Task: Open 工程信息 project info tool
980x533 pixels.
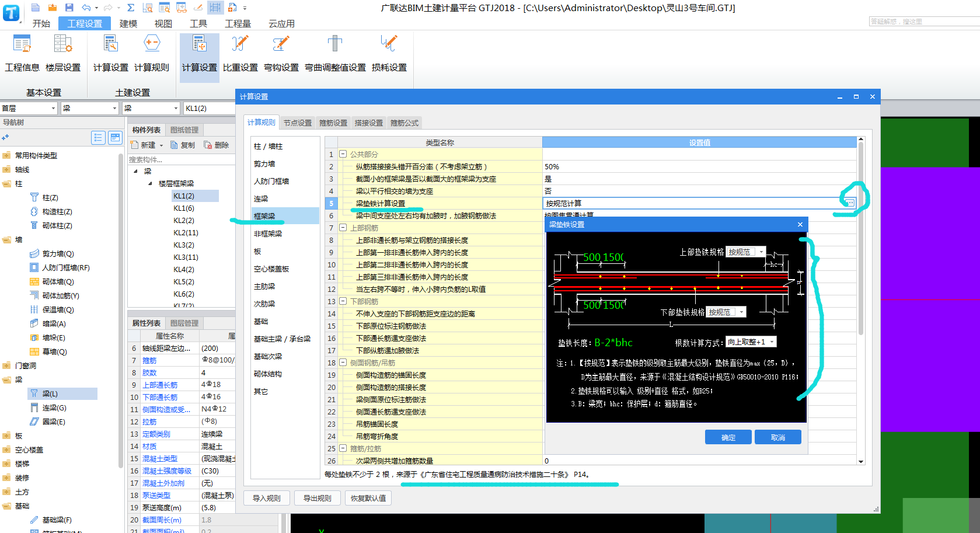Action: (22, 54)
